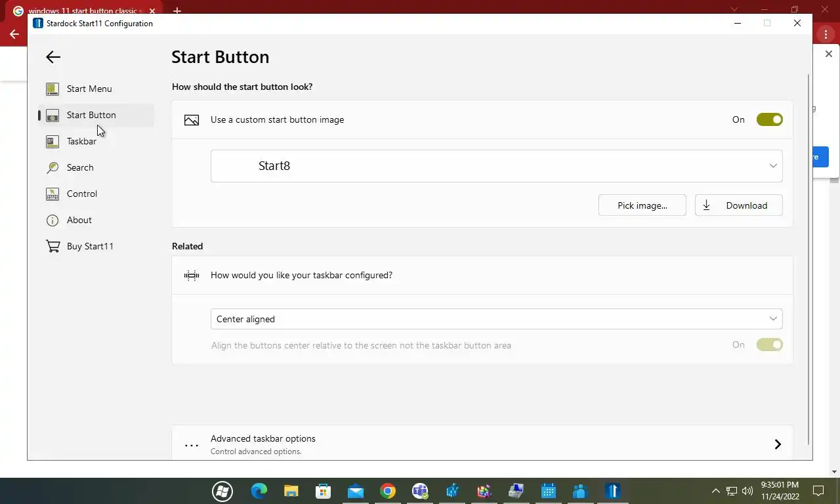Open the Control settings section
This screenshot has width=840, height=504.
96,194
